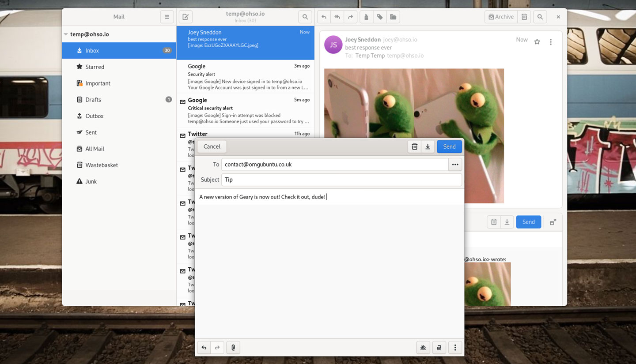Viewport: 636px width, 364px height.
Task: Open the Google Security alert conversation
Action: [x=246, y=77]
